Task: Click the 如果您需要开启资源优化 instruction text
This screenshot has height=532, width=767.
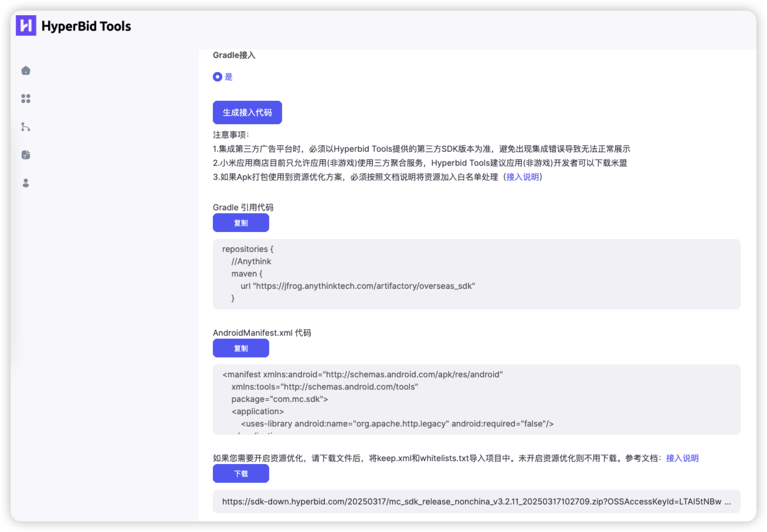Action: [437, 458]
